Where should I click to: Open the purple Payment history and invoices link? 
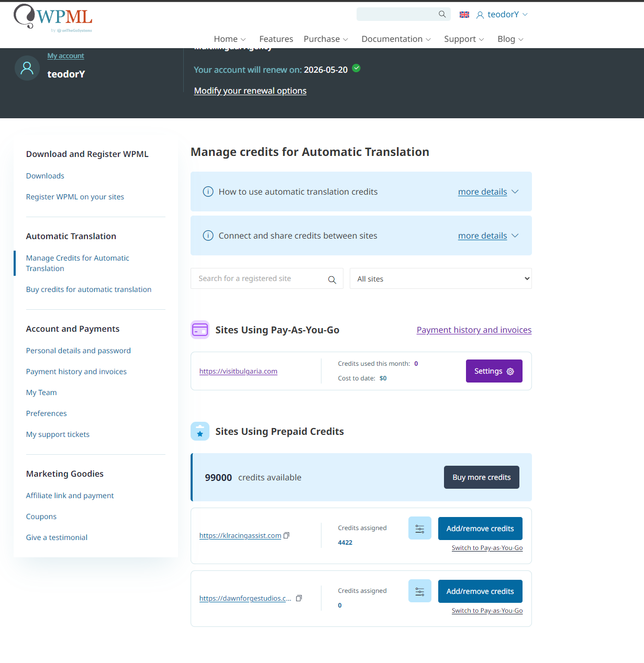(x=474, y=330)
